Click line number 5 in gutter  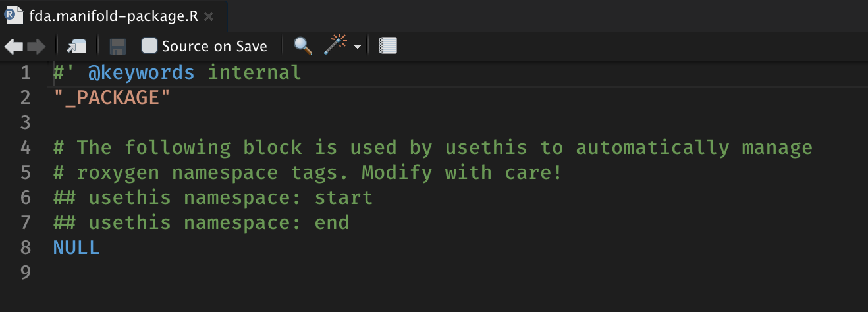(x=26, y=172)
